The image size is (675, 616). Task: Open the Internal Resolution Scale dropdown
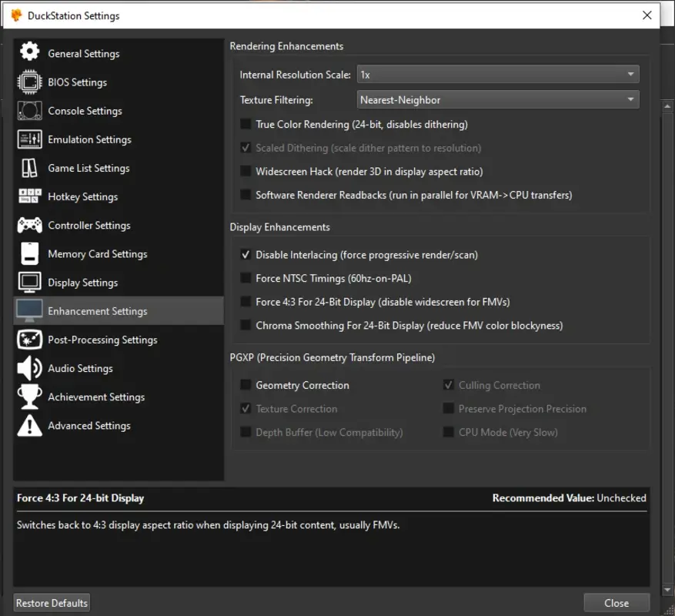496,74
